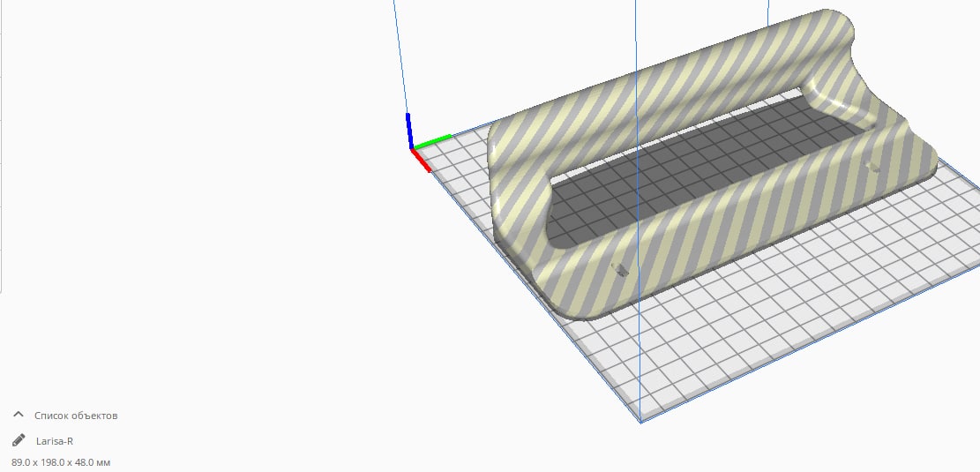This screenshot has width=980, height=472.
Task: Click the Список объектов label
Action: click(x=76, y=416)
